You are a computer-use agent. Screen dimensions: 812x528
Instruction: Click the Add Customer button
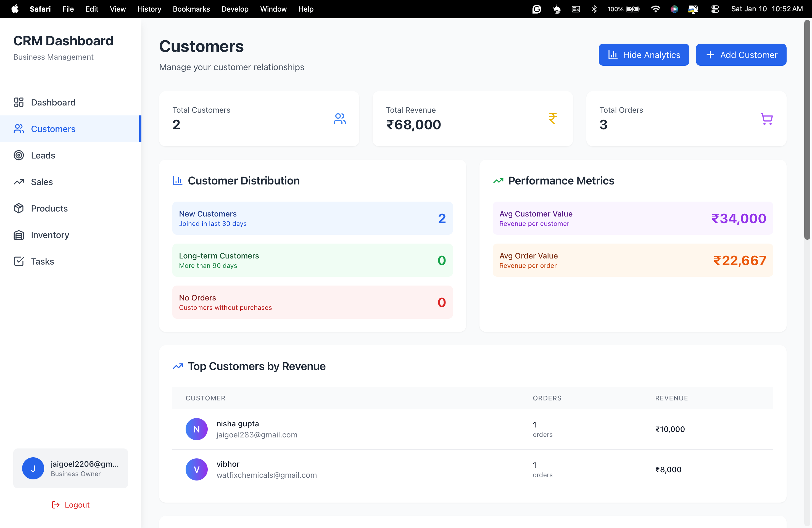pos(741,55)
